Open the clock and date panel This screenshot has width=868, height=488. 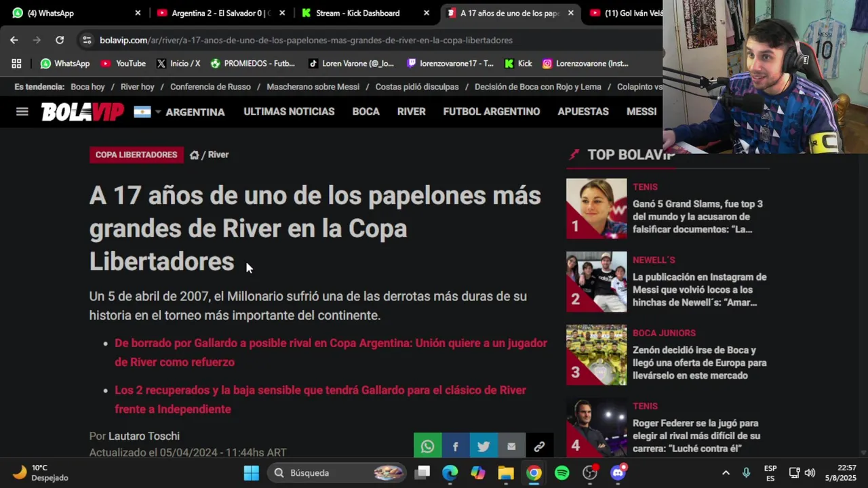[841, 472]
